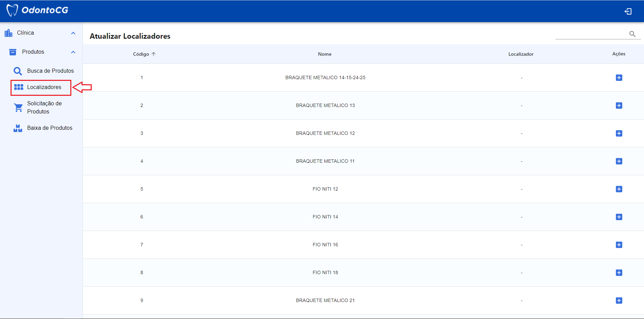Image resolution: width=644 pixels, height=319 pixels.
Task: Click the search magnifier icon
Action: point(632,34)
